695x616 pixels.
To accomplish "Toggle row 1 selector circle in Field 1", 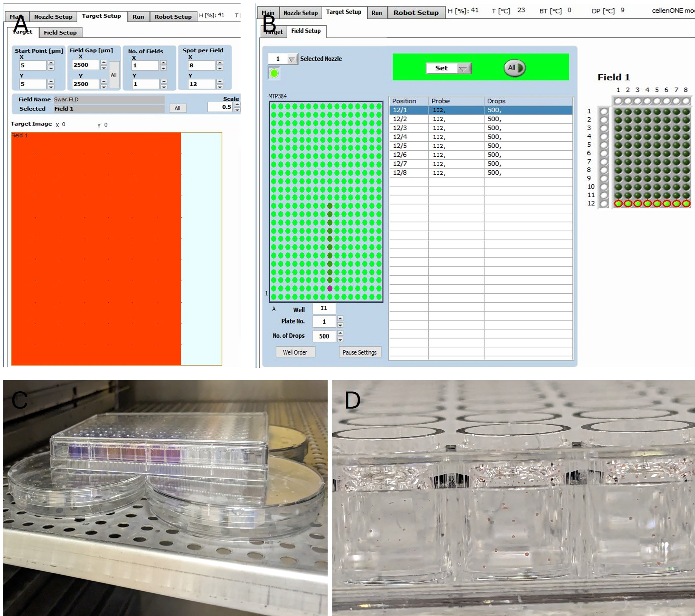I will tap(604, 111).
